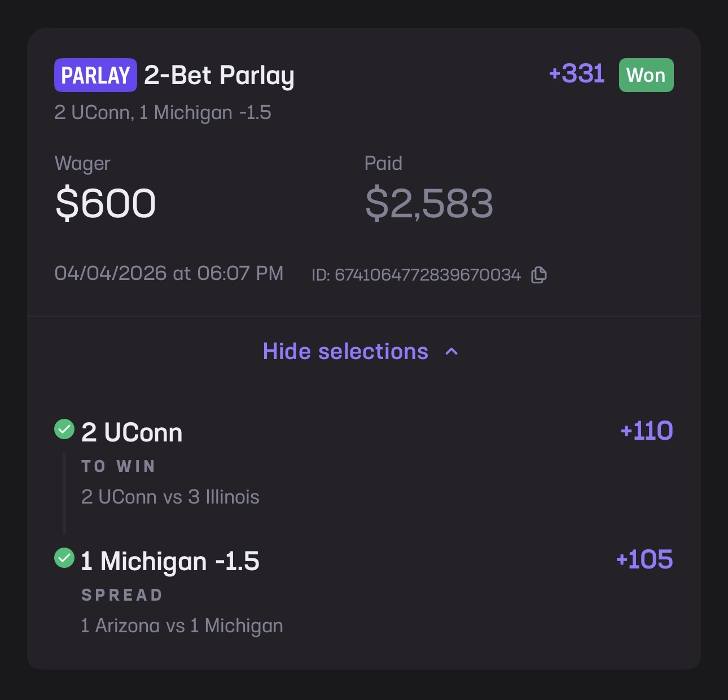
Task: Click the $2,583 paid amount
Action: click(429, 204)
